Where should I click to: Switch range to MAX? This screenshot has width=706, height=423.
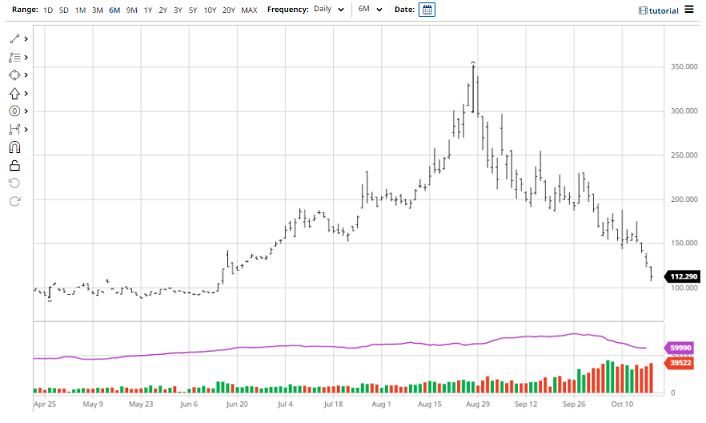pos(249,10)
